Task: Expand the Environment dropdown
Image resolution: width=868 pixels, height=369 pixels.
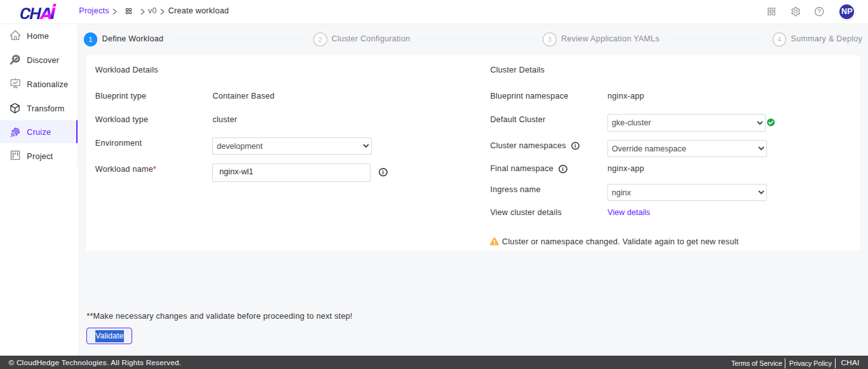Action: click(x=292, y=146)
